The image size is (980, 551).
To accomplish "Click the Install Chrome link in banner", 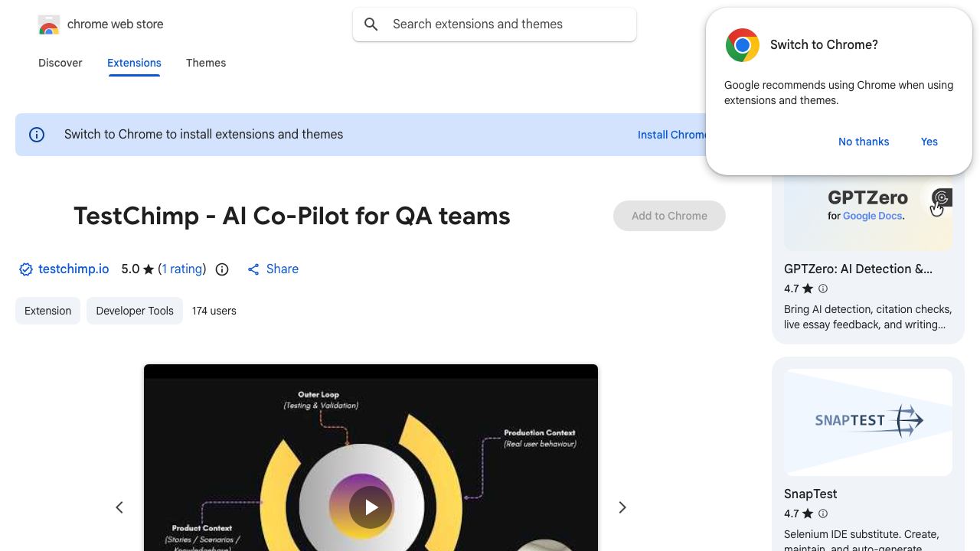I will [x=673, y=135].
